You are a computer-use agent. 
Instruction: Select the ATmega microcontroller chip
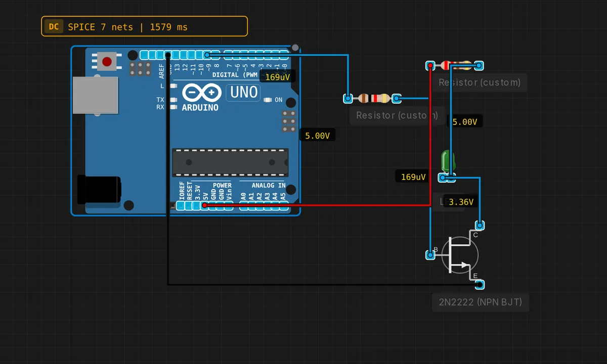coord(230,162)
